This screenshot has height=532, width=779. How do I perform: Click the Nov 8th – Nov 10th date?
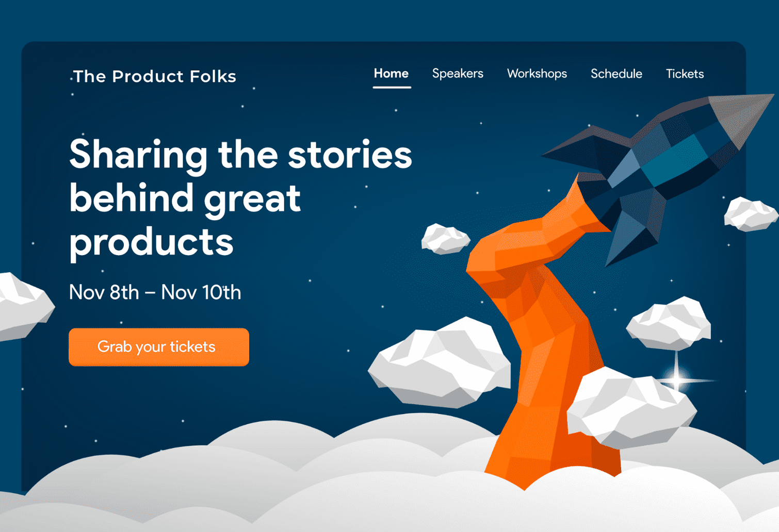click(155, 292)
